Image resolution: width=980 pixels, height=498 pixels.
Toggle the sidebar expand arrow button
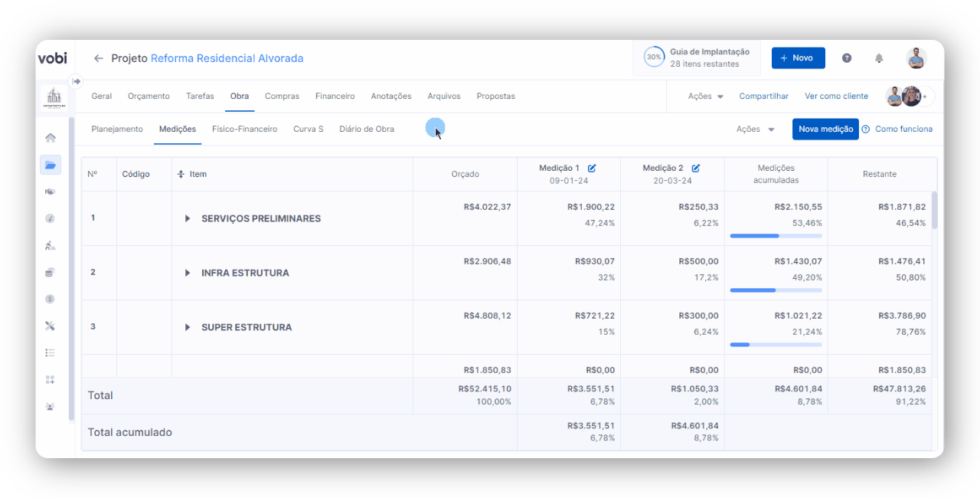[76, 81]
